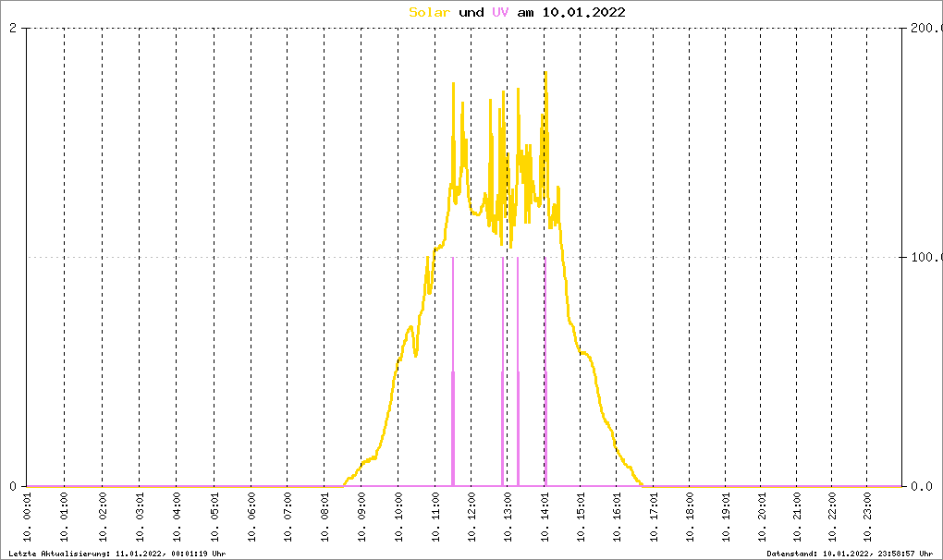Click the right axis label "200.0"
This screenshot has height=560, width=943.
923,28
